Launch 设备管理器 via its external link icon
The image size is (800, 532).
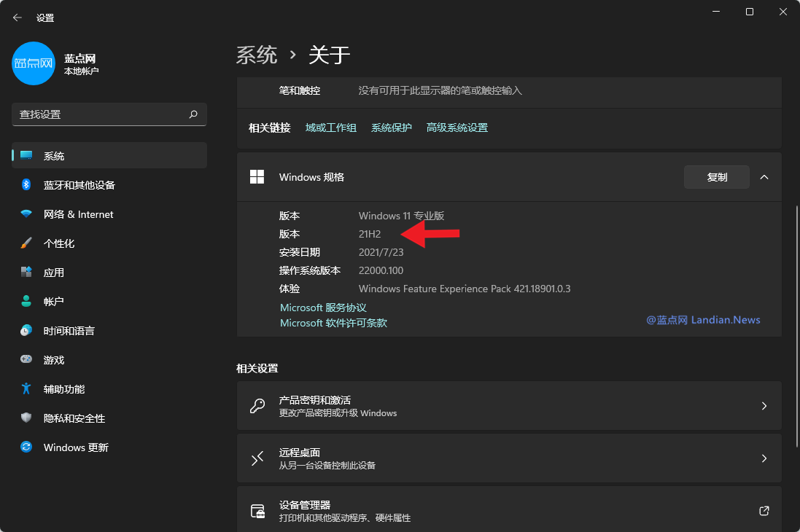click(764, 511)
